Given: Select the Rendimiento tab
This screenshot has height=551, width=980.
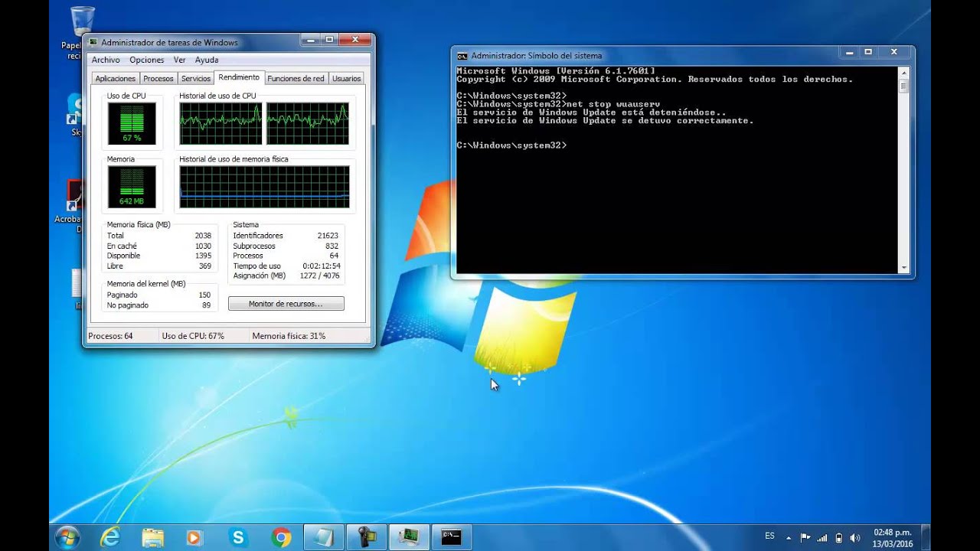Looking at the screenshot, I should [239, 77].
